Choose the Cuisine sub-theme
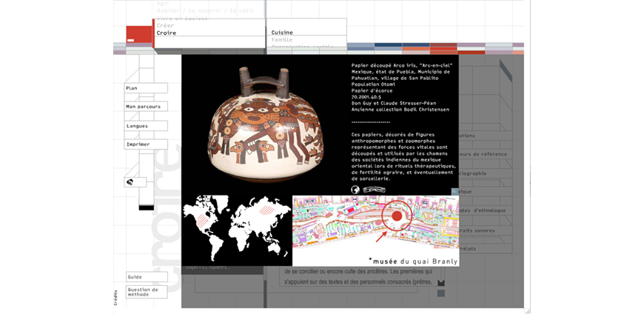Image resolution: width=644 pixels, height=314 pixels. [x=282, y=33]
